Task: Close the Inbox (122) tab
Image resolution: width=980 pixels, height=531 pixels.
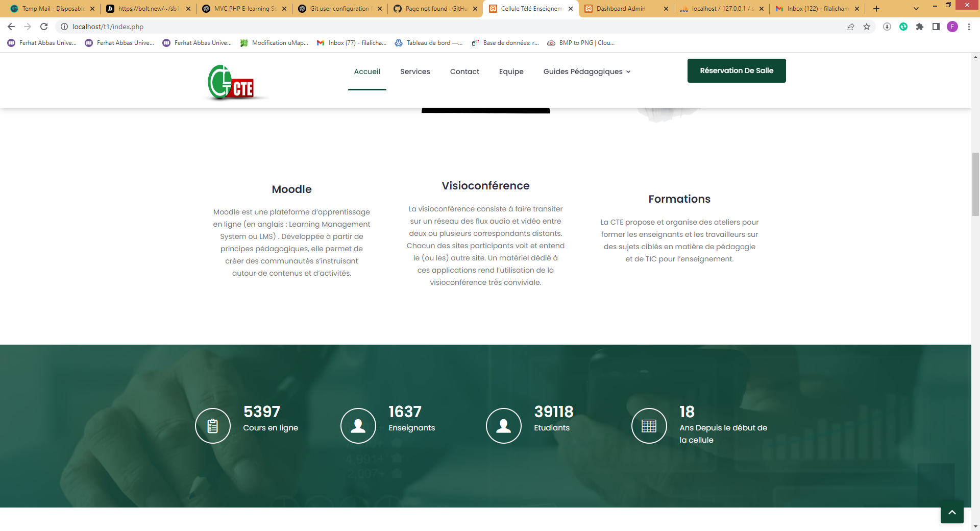Action: point(857,9)
